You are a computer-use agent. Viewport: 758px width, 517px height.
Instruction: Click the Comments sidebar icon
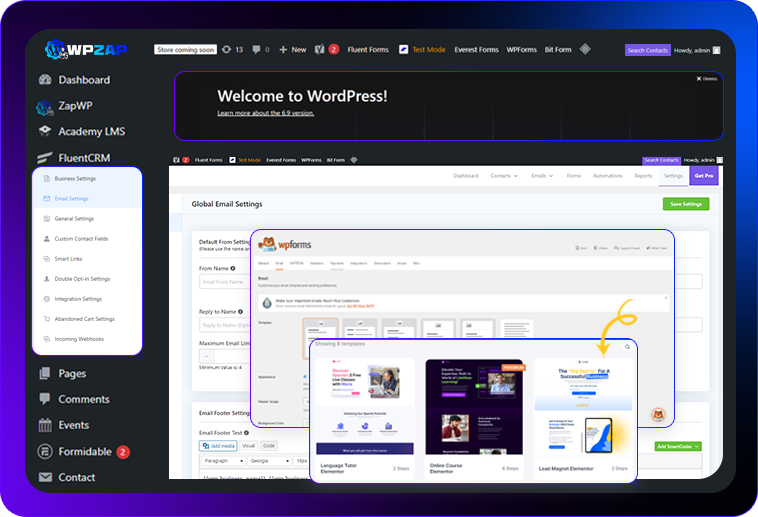45,399
